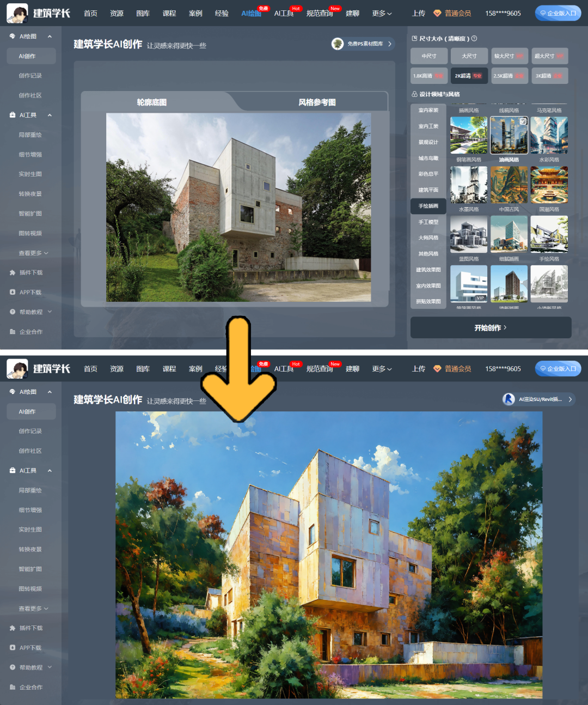Select the 手绘插画 design category
The width and height of the screenshot is (588, 705).
point(428,206)
